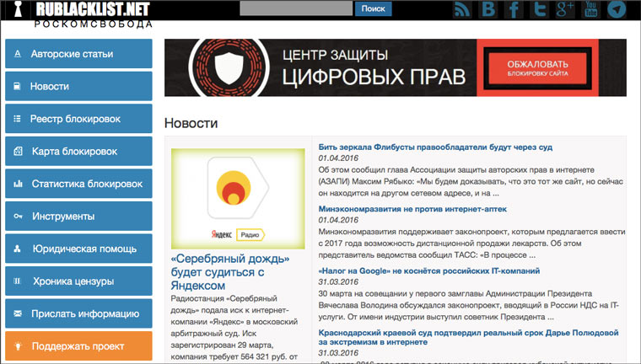Click the date 01.04.2016 under Флибуста headline

point(338,158)
